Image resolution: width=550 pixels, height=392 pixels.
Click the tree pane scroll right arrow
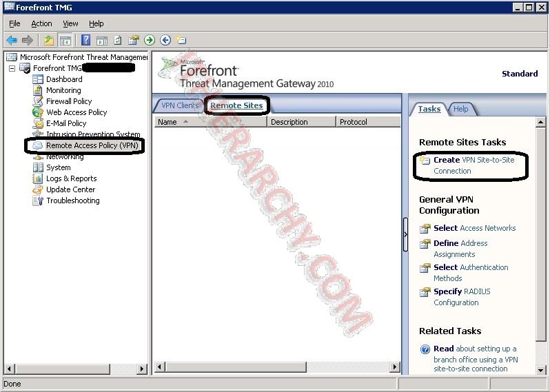141,369
